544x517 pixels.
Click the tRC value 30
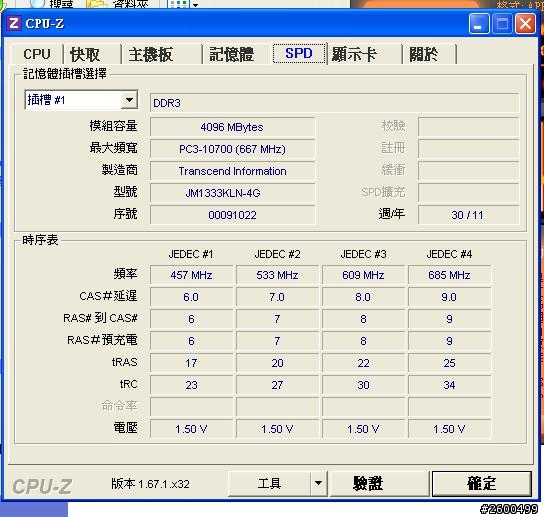363,385
